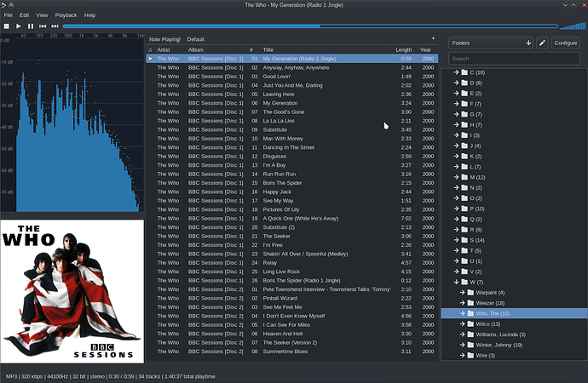Image resolution: width=588 pixels, height=383 pixels.
Task: Skip to previous track icon
Action: point(43,26)
